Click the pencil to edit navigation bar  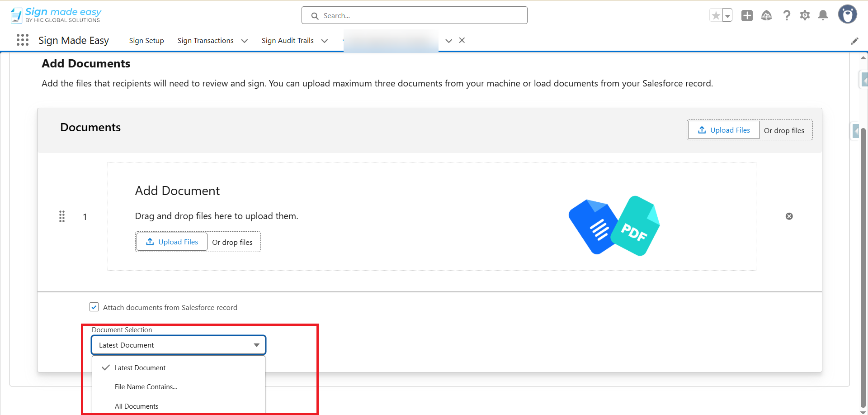click(854, 41)
